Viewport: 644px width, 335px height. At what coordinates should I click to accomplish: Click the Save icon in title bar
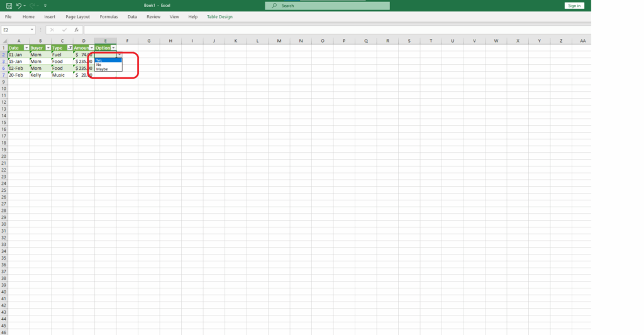9,6
